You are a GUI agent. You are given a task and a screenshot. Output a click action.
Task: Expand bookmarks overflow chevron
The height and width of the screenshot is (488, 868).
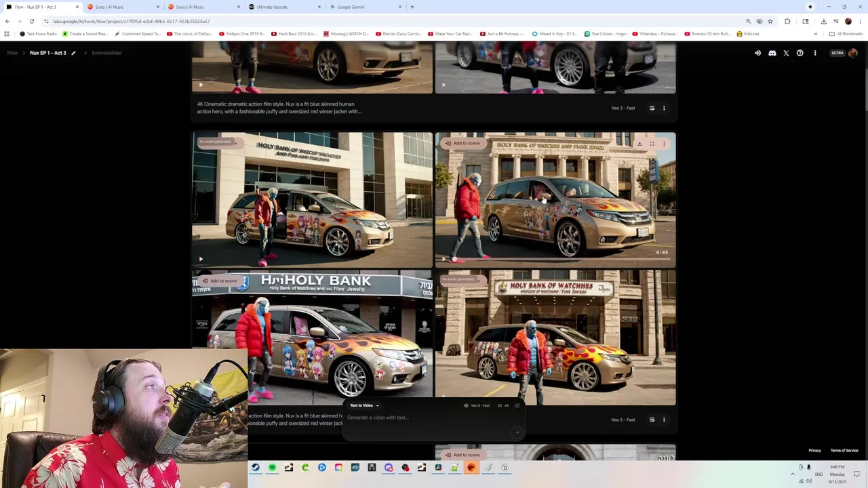(816, 33)
